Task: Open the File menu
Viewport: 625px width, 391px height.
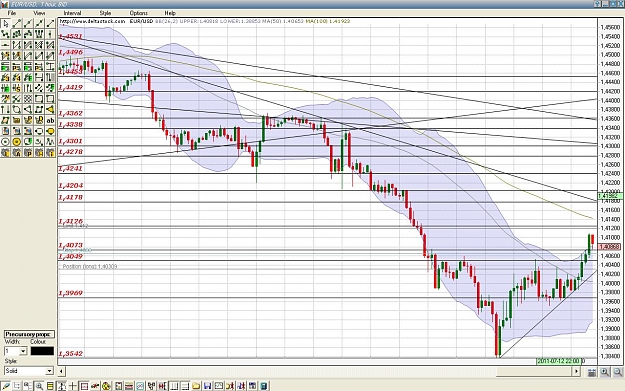Action: coord(12,13)
